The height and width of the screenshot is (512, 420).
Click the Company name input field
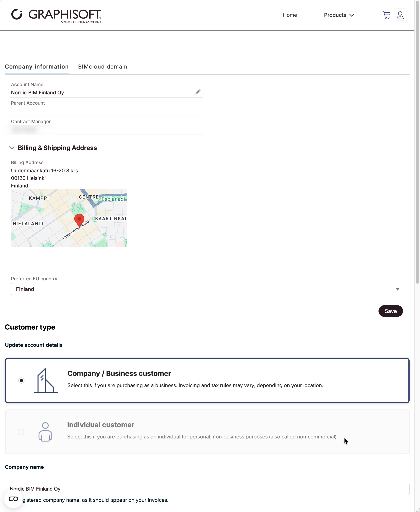click(x=207, y=489)
